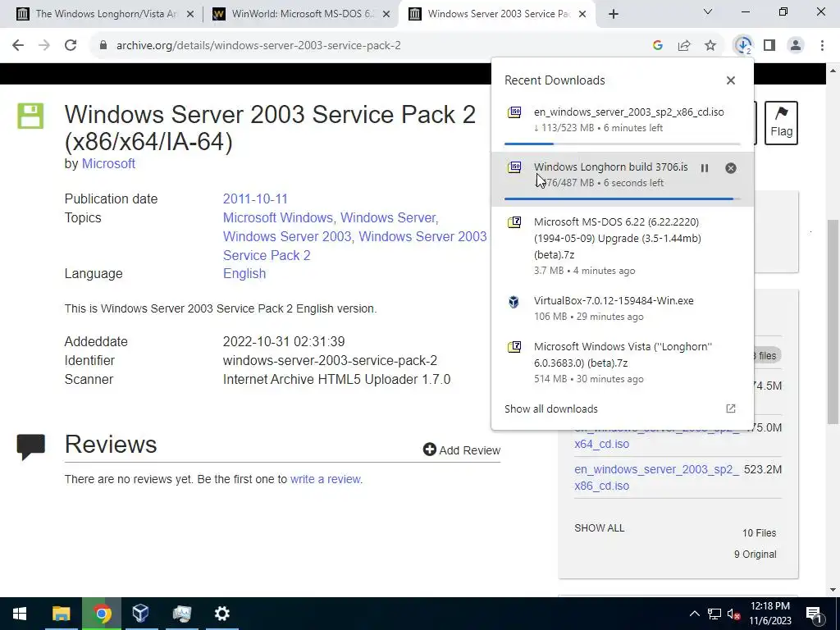Image resolution: width=840 pixels, height=630 pixels.
Task: Open Settings gear from taskbar
Action: click(x=221, y=614)
